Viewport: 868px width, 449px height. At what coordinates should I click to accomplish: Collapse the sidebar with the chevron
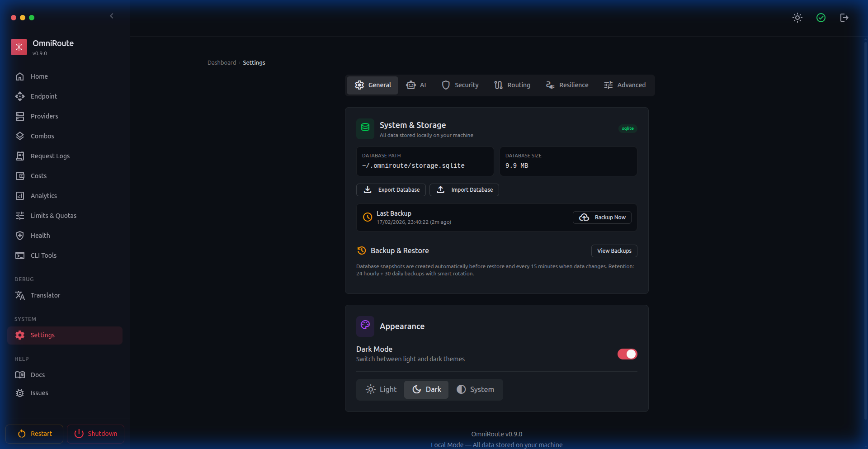click(x=112, y=16)
